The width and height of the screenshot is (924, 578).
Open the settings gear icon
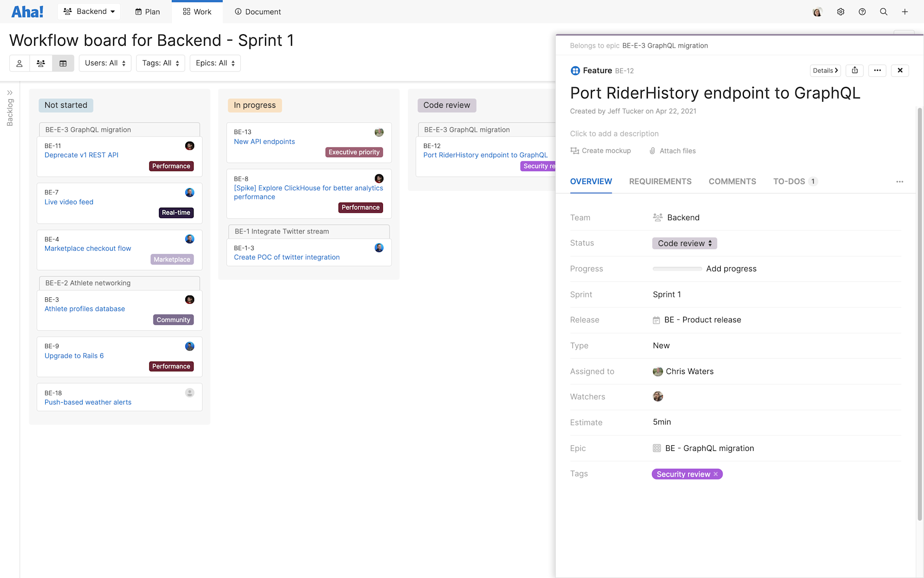click(840, 12)
